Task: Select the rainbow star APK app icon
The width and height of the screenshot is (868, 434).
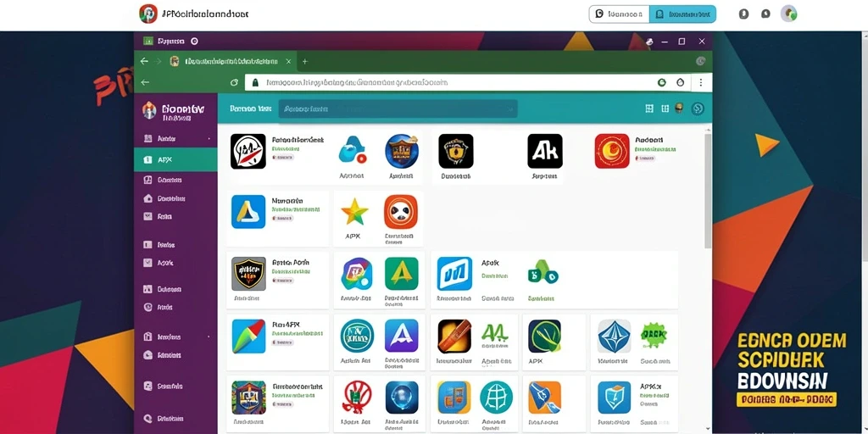Action: [354, 211]
